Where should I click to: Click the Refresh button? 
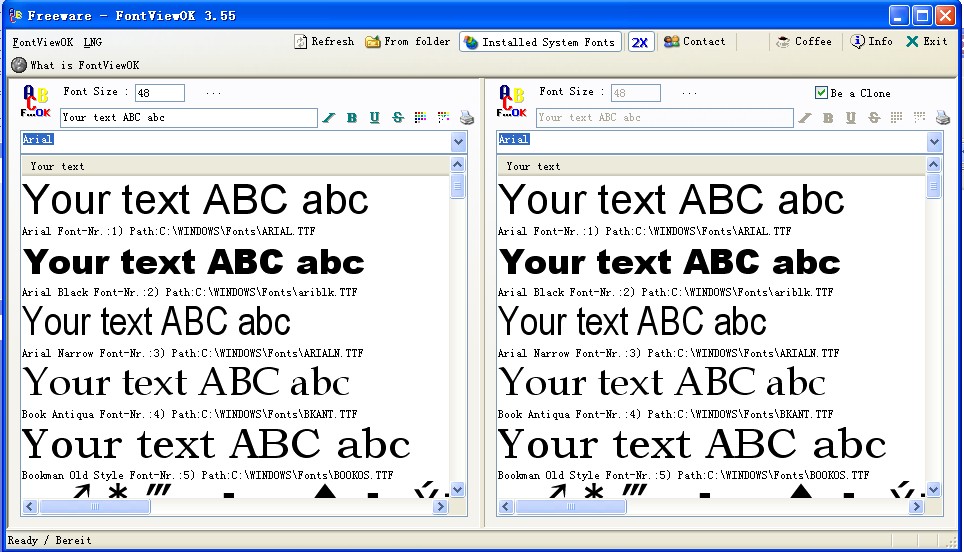[x=324, y=42]
